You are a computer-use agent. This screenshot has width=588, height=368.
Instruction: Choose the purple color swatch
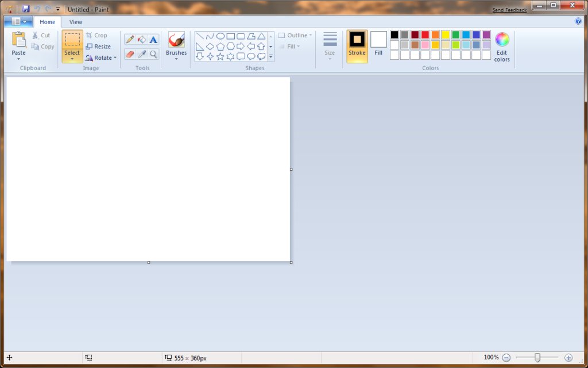(486, 35)
